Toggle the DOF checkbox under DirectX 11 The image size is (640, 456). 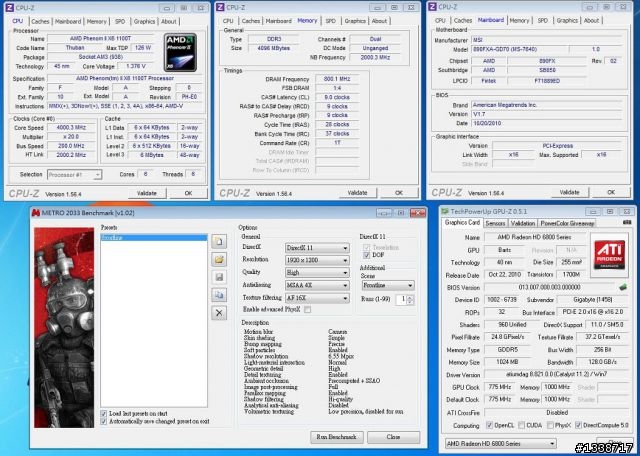tap(367, 255)
